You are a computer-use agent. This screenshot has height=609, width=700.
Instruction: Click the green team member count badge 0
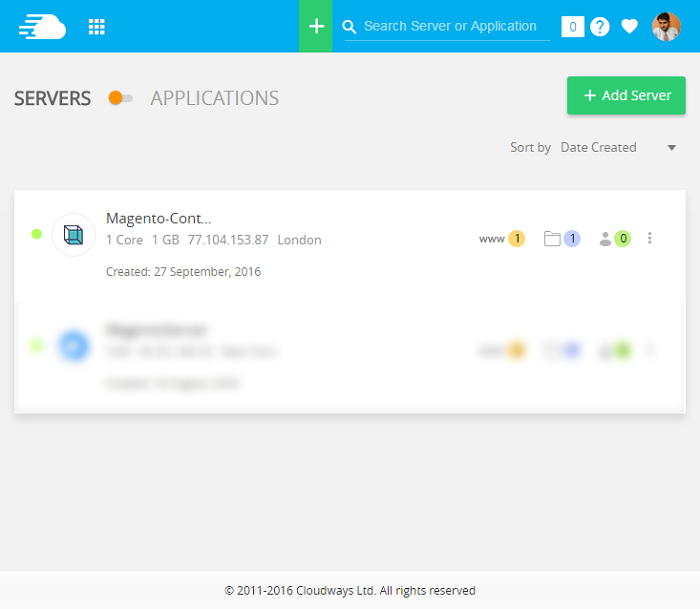point(622,238)
